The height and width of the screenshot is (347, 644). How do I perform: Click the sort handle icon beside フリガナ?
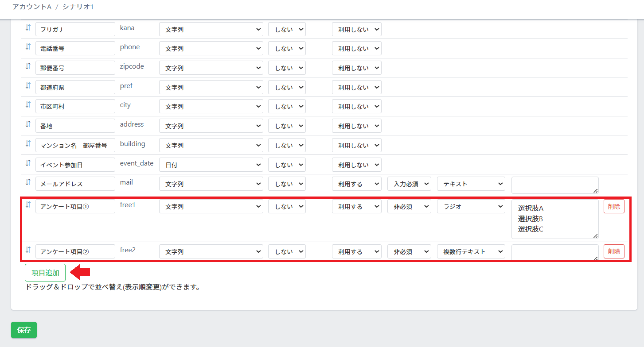click(28, 27)
